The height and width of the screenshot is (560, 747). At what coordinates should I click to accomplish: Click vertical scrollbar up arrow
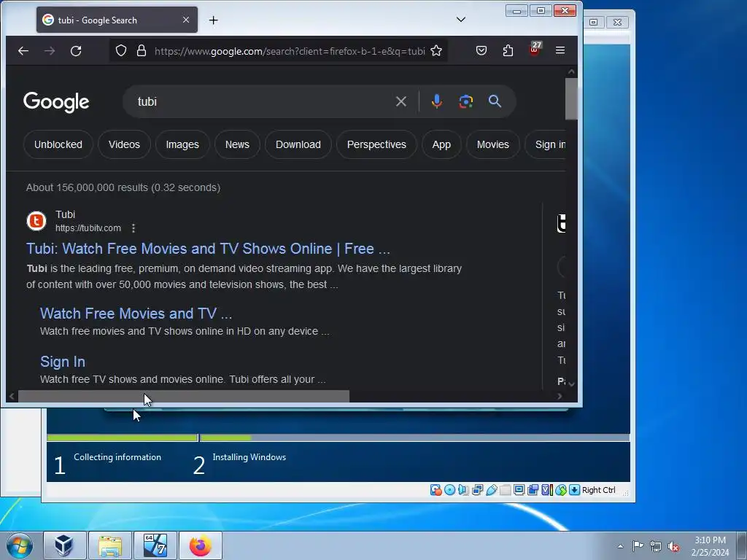pos(571,71)
